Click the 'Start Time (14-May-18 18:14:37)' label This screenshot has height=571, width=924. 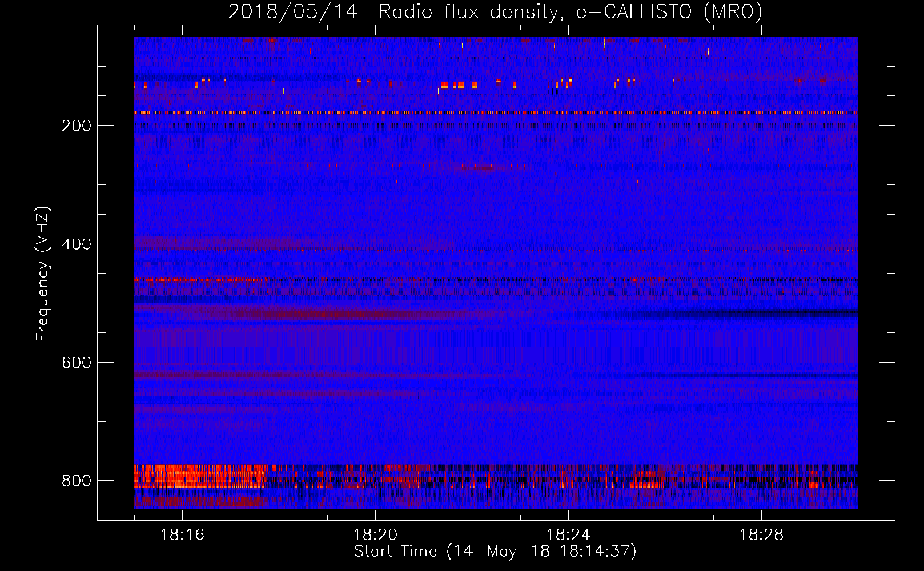[495, 552]
